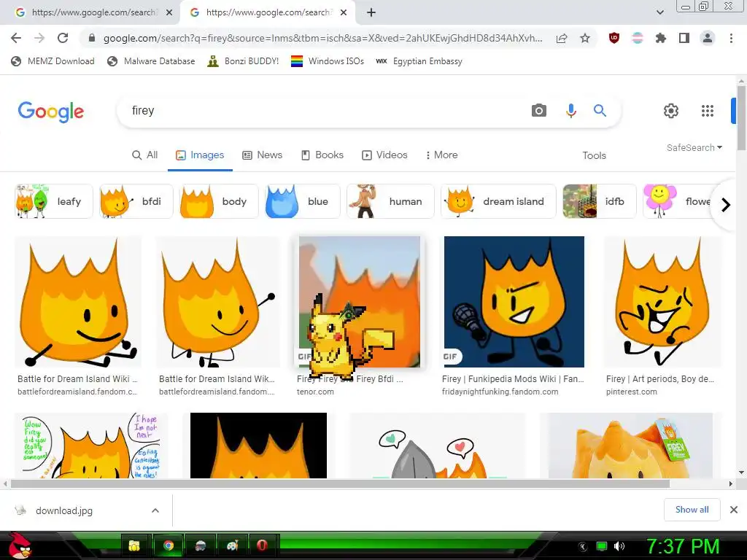
Task: Toggle the browser side panel
Action: click(684, 38)
